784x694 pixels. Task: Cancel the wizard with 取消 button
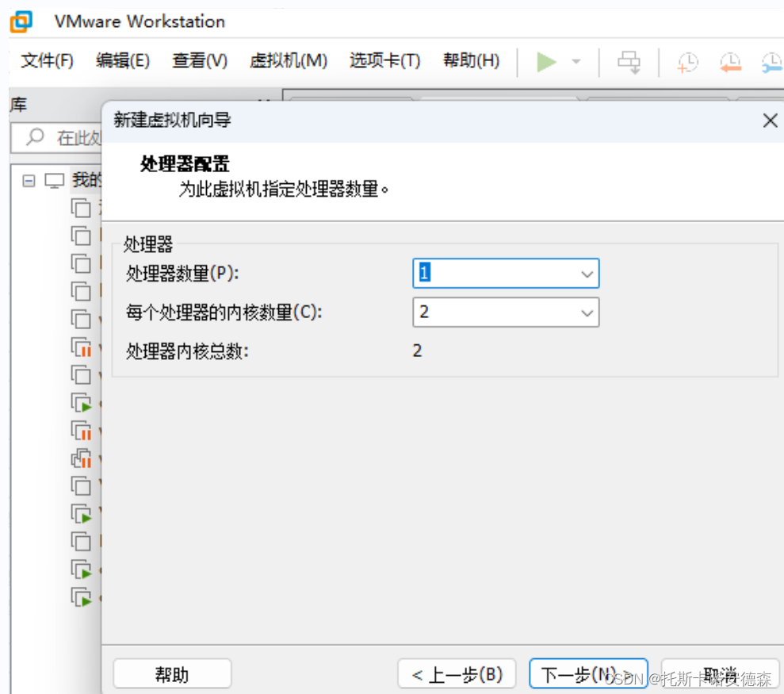tap(720, 674)
